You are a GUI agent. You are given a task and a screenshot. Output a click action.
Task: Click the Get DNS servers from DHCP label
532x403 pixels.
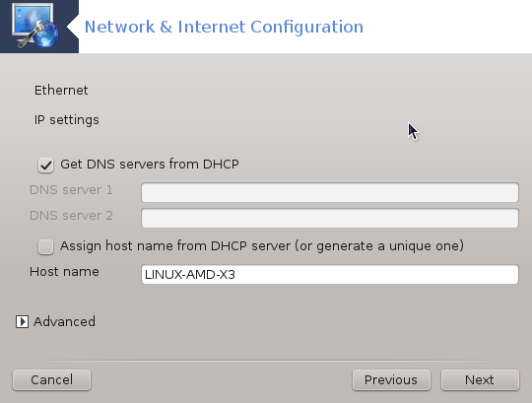tap(150, 165)
